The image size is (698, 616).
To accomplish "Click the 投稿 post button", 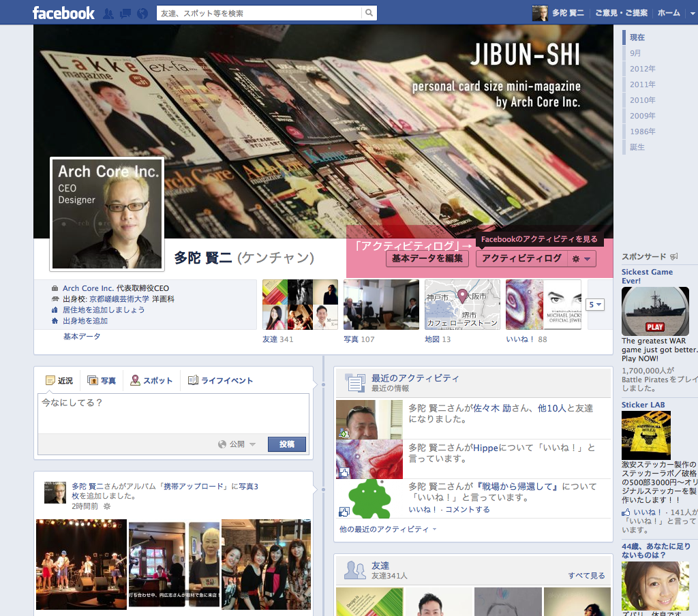I will pos(287,444).
